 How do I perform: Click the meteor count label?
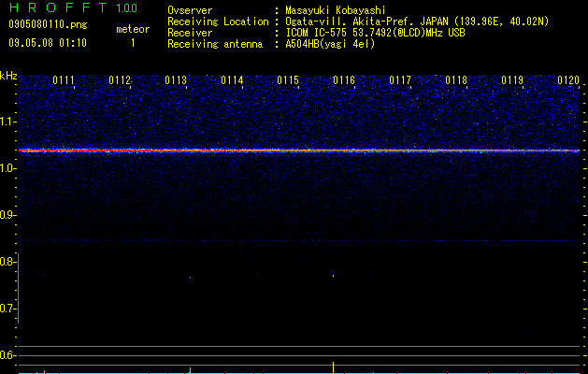133,29
